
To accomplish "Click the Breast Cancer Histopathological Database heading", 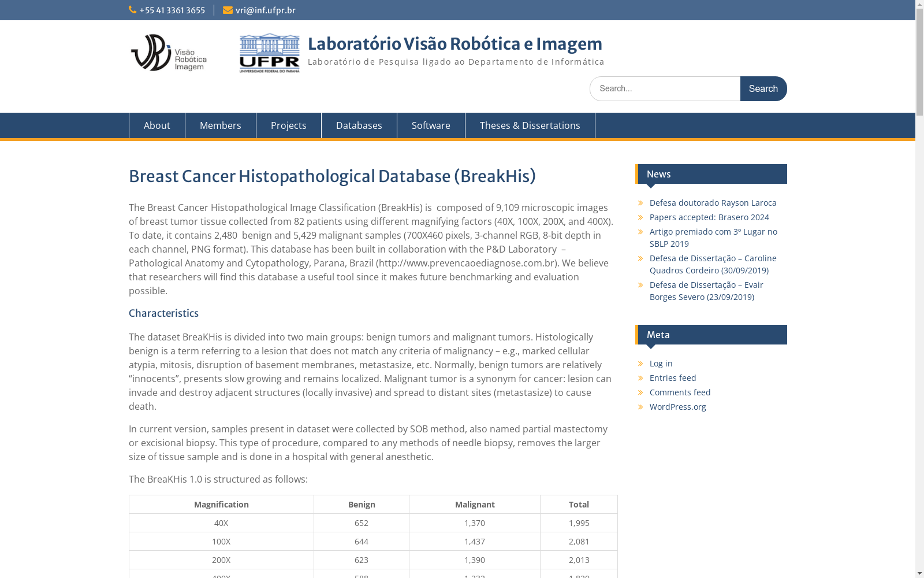I will [332, 176].
